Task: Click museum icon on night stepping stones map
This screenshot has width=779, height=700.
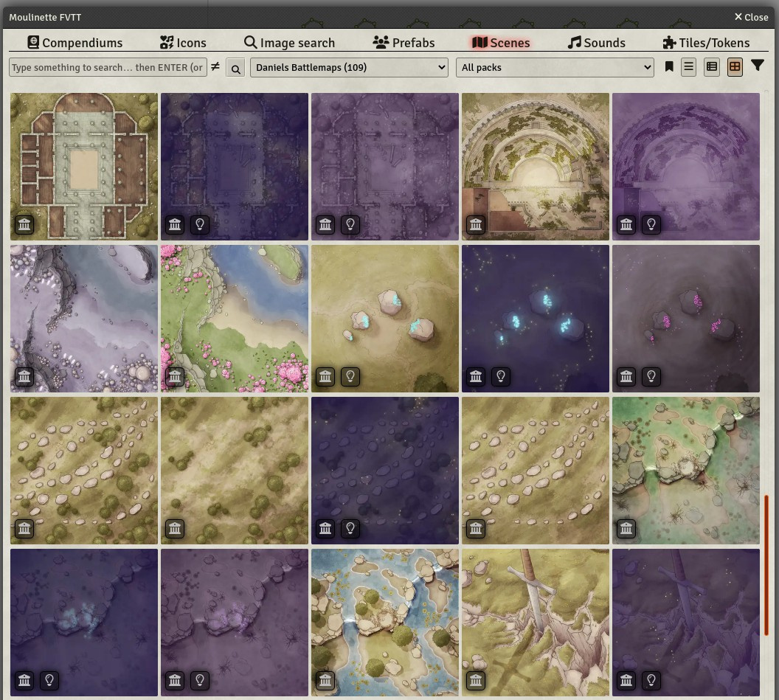Action: tap(325, 529)
